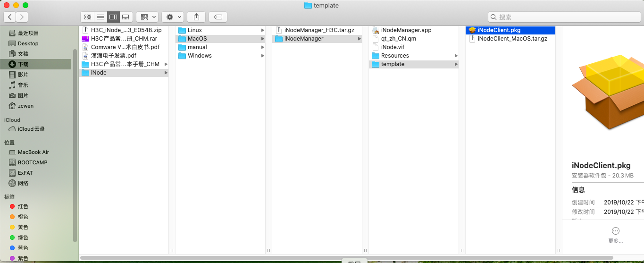Screen dimensions: 644x263
Task: Select H3C_iNode_...3_E0548.zip file
Action: click(124, 30)
